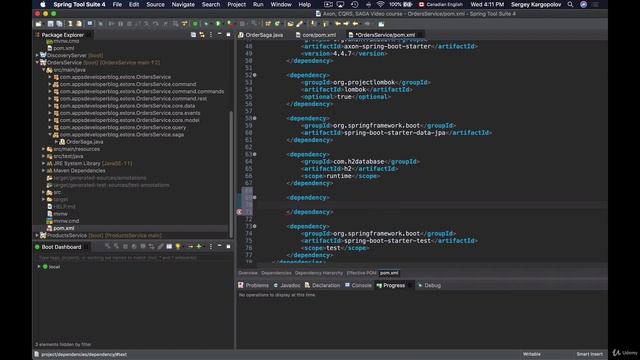This screenshot has height=360, width=640.
Task: Toggle fold marker at line 58 dependency
Action: 255,118
